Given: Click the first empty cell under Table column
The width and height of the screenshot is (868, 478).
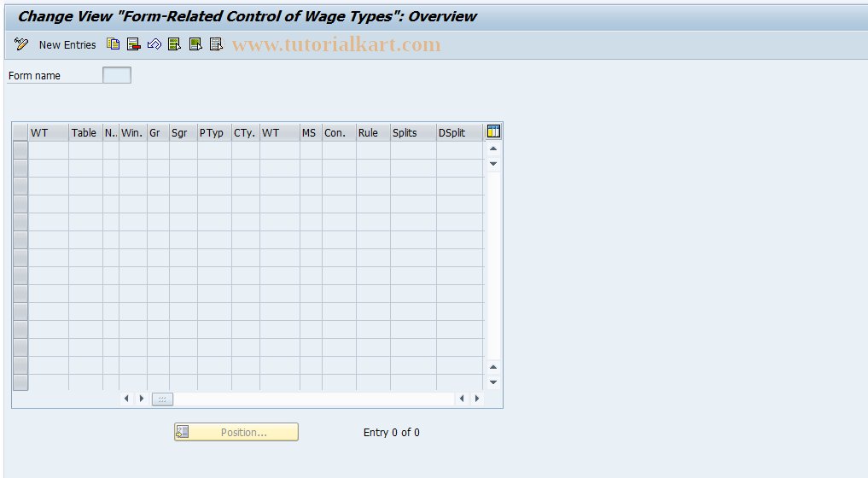Looking at the screenshot, I should click(x=86, y=150).
